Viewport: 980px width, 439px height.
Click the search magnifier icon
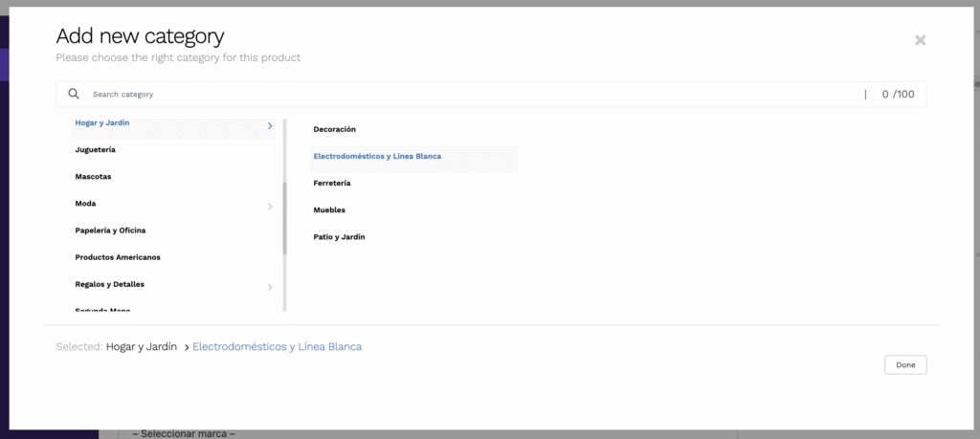pos(74,95)
